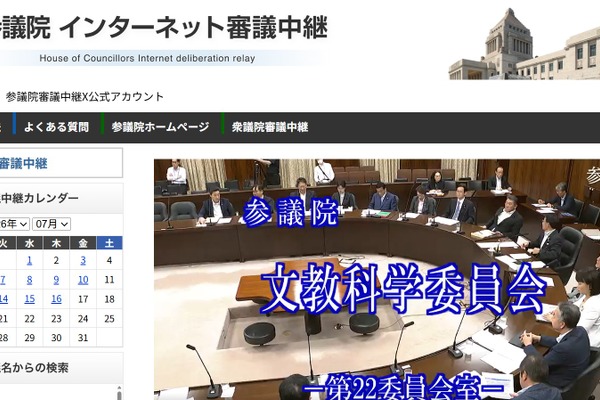Select calendar date 3
The height and width of the screenshot is (400, 600).
[83, 261]
